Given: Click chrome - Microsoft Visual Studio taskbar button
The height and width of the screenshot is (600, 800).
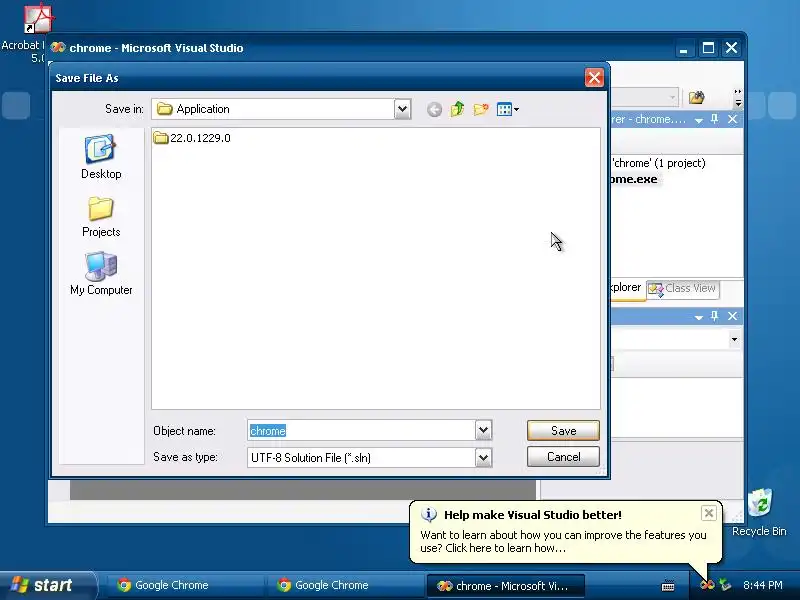Looking at the screenshot, I should coord(505,585).
